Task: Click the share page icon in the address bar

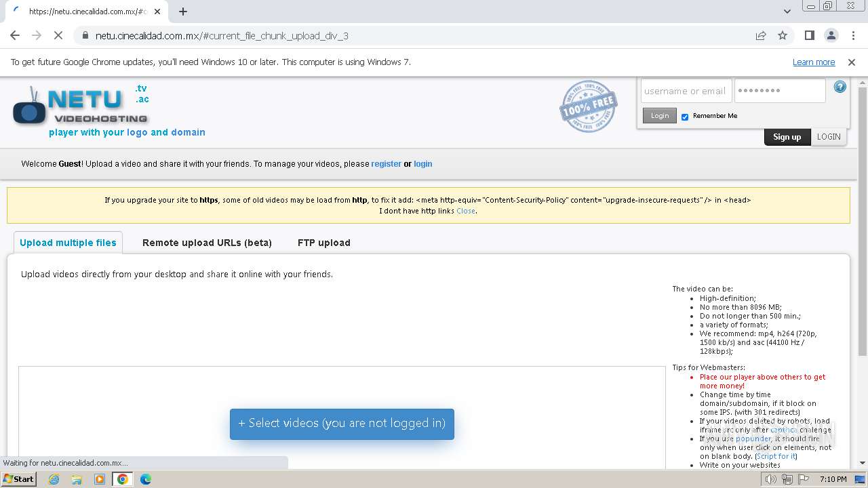Action: coord(761,36)
